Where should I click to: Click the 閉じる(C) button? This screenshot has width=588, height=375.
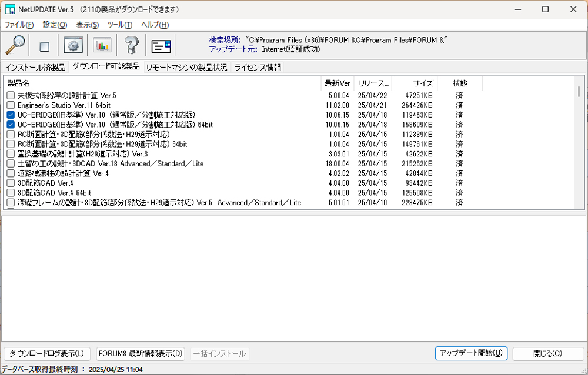tap(548, 353)
